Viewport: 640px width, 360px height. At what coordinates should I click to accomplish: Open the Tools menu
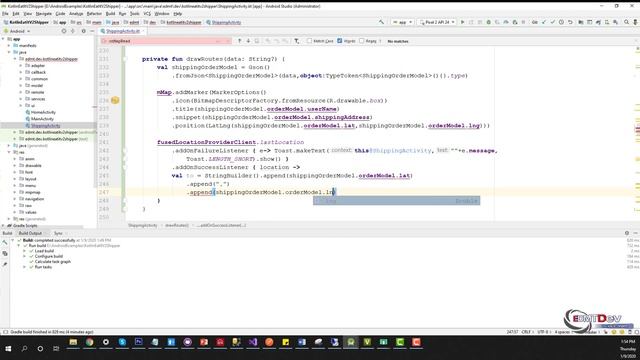135,13
